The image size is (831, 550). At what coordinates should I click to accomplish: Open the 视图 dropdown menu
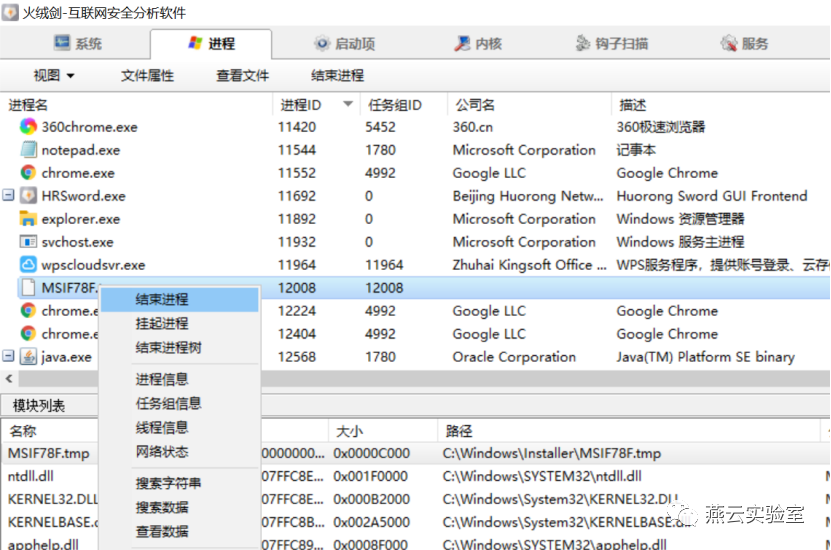click(x=54, y=76)
